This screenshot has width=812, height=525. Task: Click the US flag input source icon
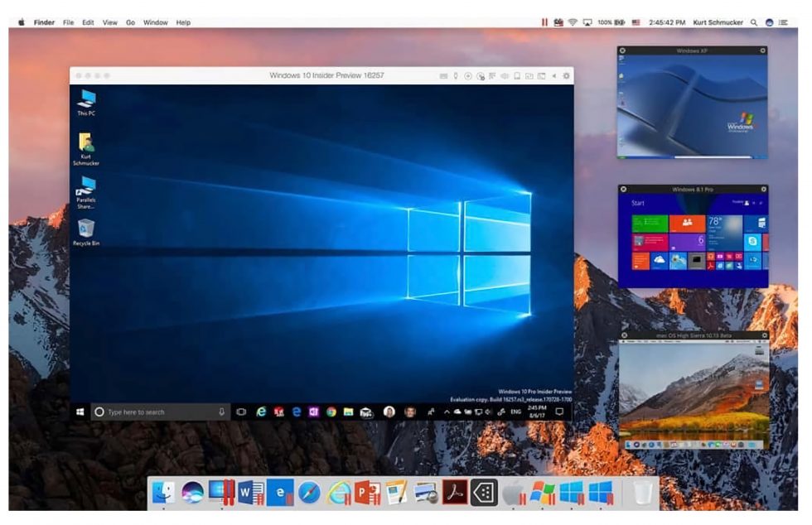636,22
